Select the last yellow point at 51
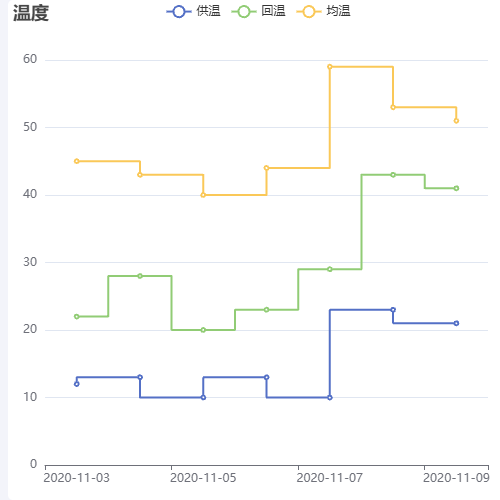500x500 pixels. [456, 121]
